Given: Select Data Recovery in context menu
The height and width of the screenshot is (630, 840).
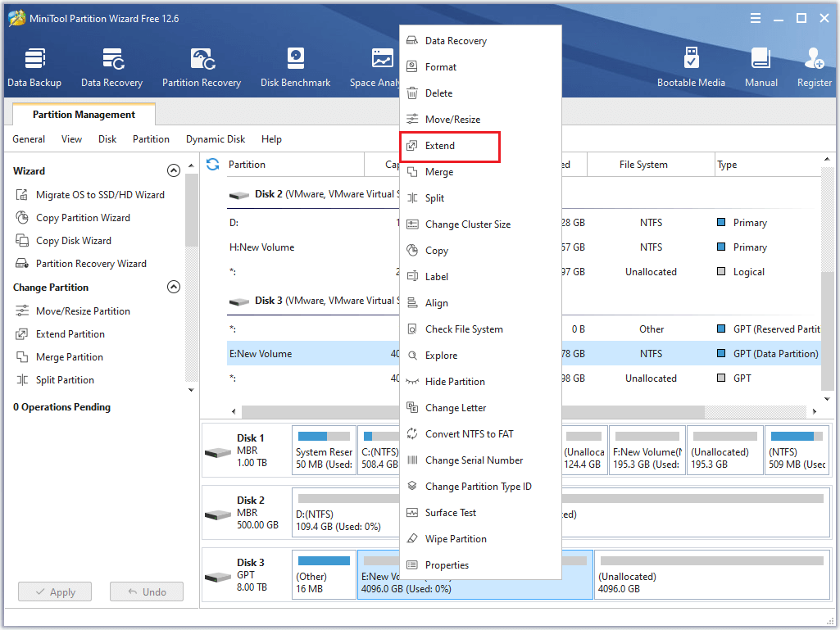Looking at the screenshot, I should point(480,41).
